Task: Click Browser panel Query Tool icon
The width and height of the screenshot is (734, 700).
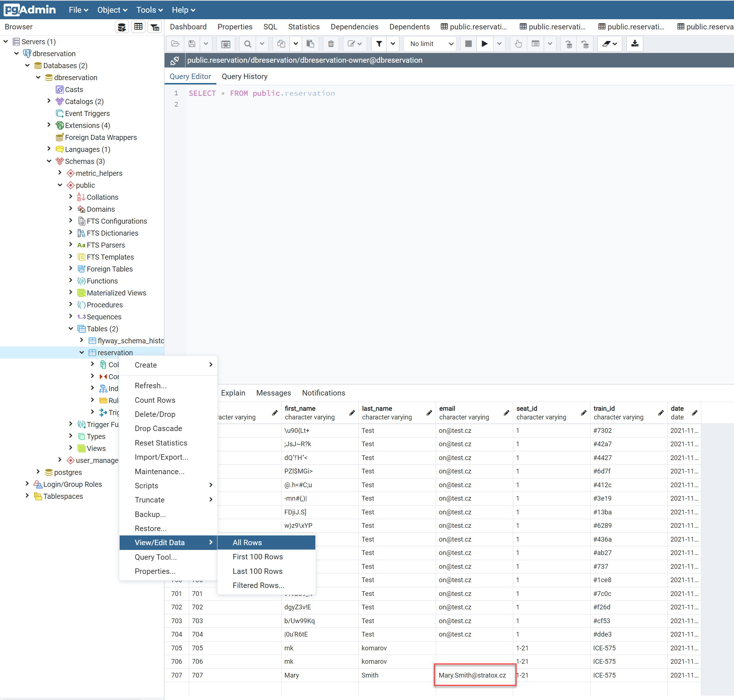Action: tap(122, 27)
